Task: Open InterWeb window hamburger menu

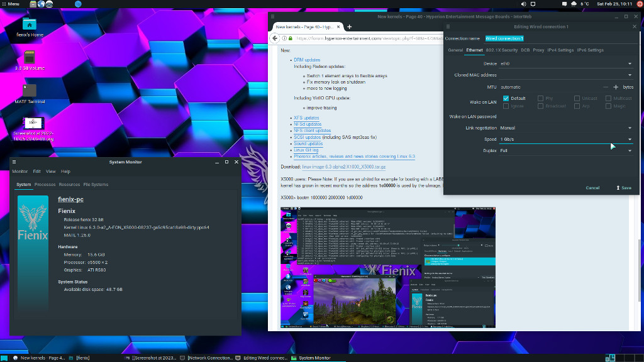Action: pyautogui.click(x=273, y=17)
